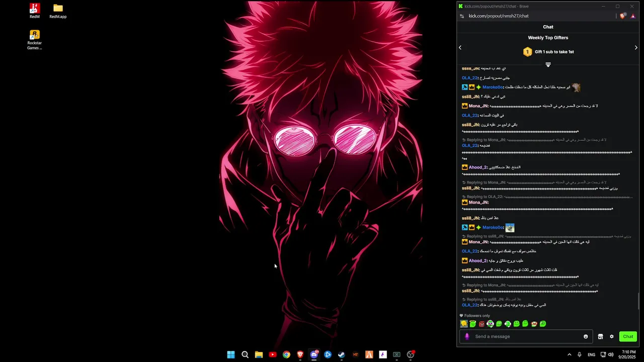Launch Google Chrome from the taskbar
The image size is (644, 362).
point(286,354)
